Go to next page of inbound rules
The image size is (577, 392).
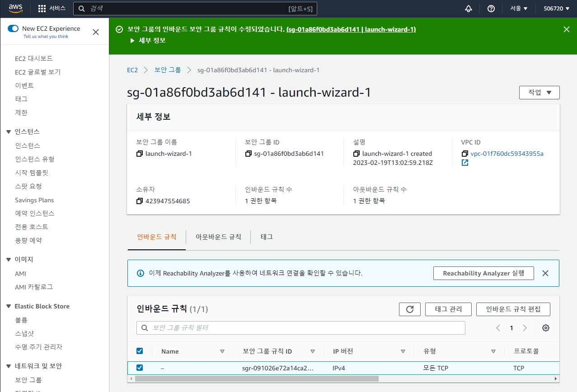click(x=525, y=328)
